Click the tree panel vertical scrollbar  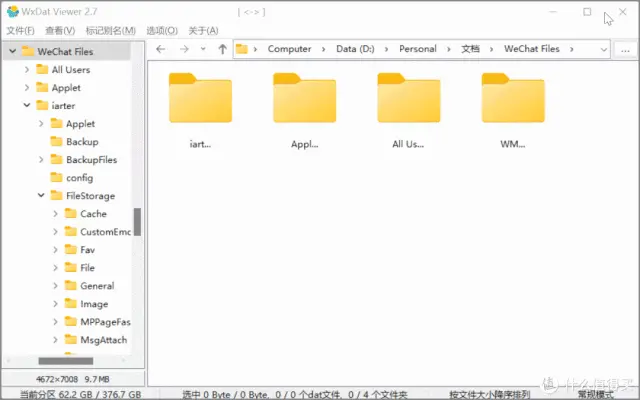point(138,222)
